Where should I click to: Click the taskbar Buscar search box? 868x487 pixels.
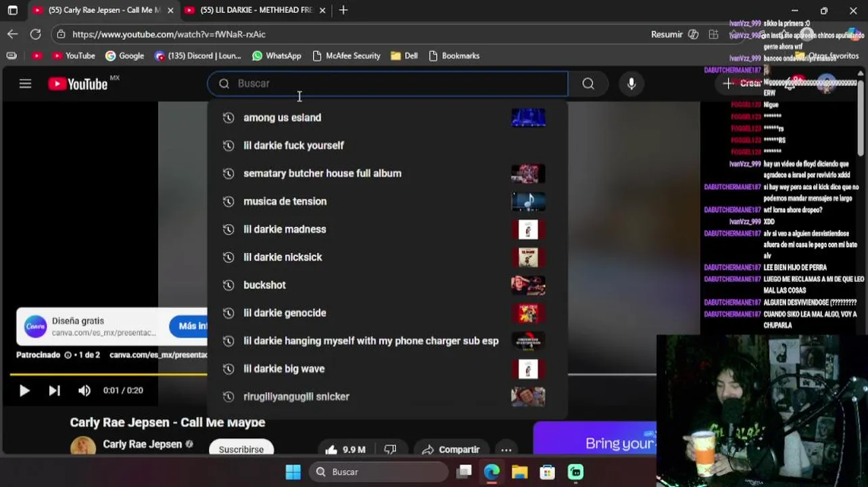click(x=379, y=471)
